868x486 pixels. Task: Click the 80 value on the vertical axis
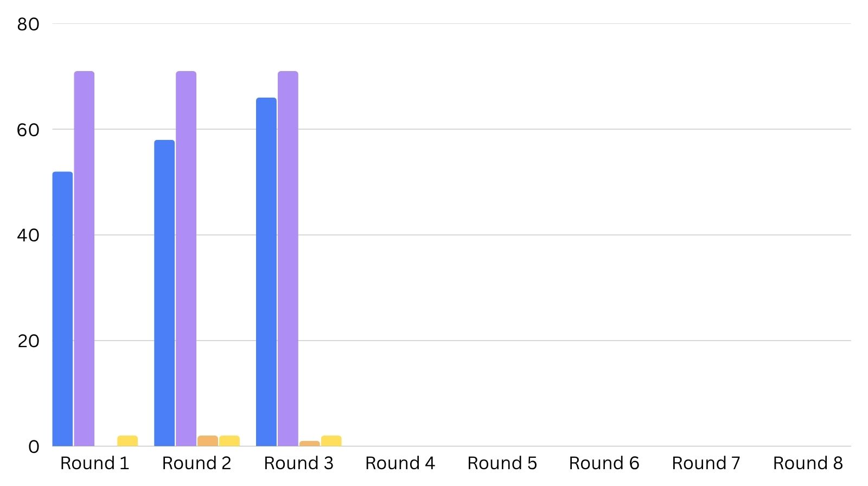click(x=28, y=24)
